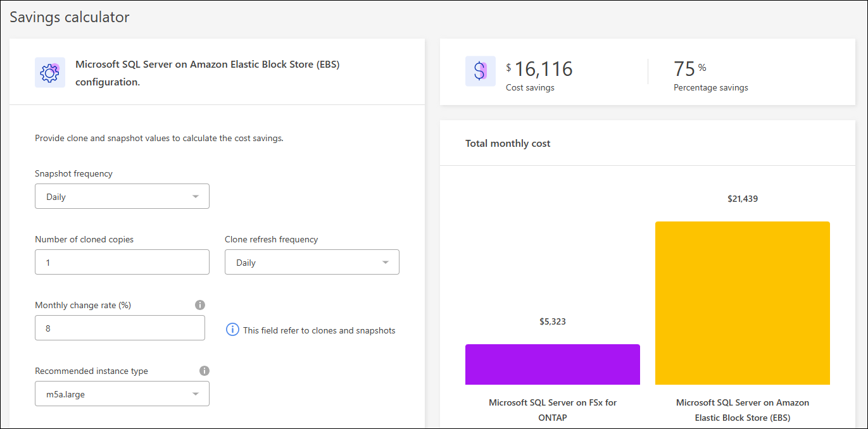Click the Microsoft SQL Server on FSx for ONTAP label
Screen dimensions: 868x429
(552, 410)
